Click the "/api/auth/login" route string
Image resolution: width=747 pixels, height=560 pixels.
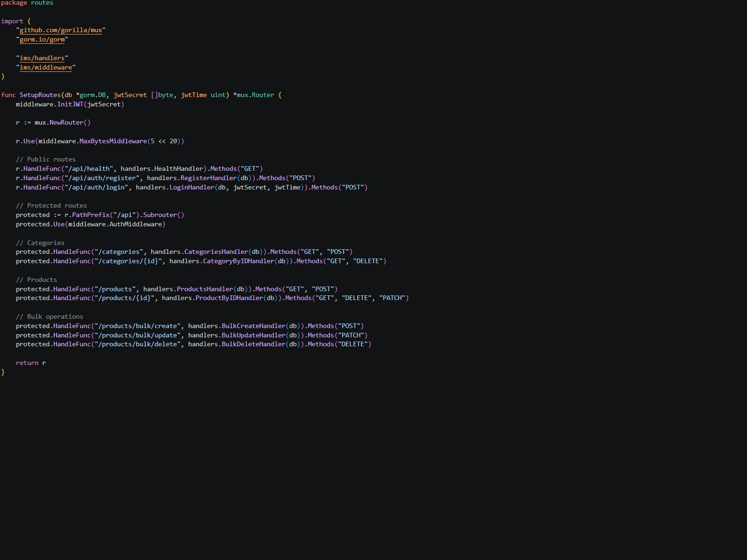(x=96, y=187)
